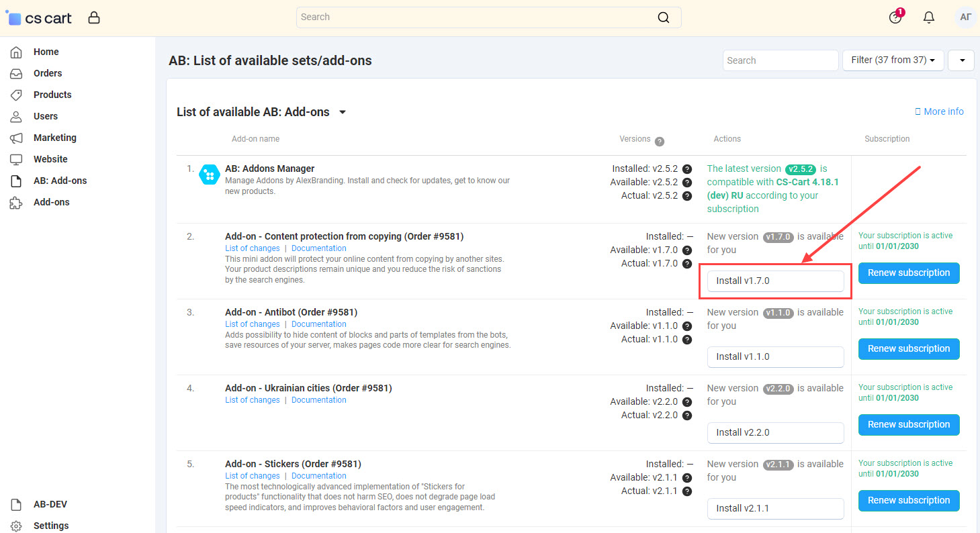Click the Orders inbox icon in sidebar
The image size is (980, 533).
[16, 73]
